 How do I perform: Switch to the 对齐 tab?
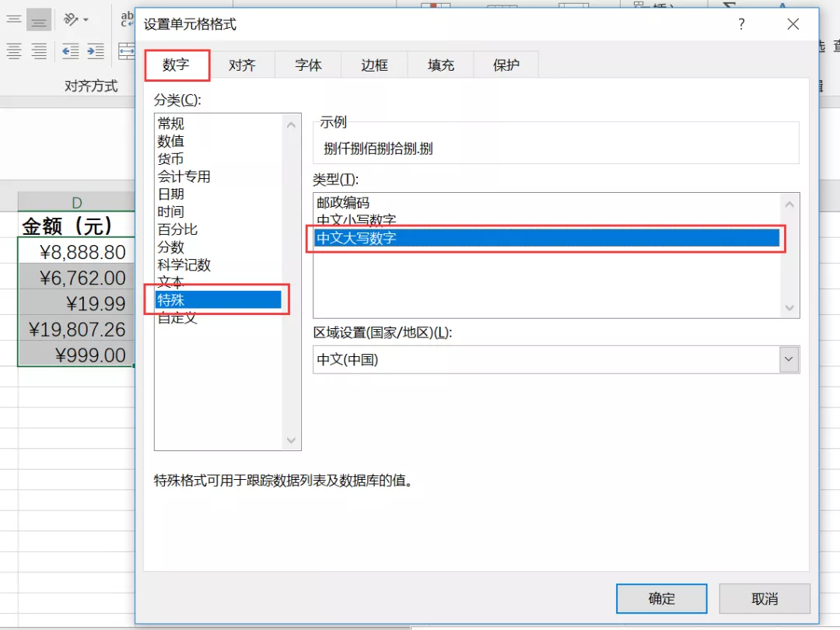pos(242,65)
